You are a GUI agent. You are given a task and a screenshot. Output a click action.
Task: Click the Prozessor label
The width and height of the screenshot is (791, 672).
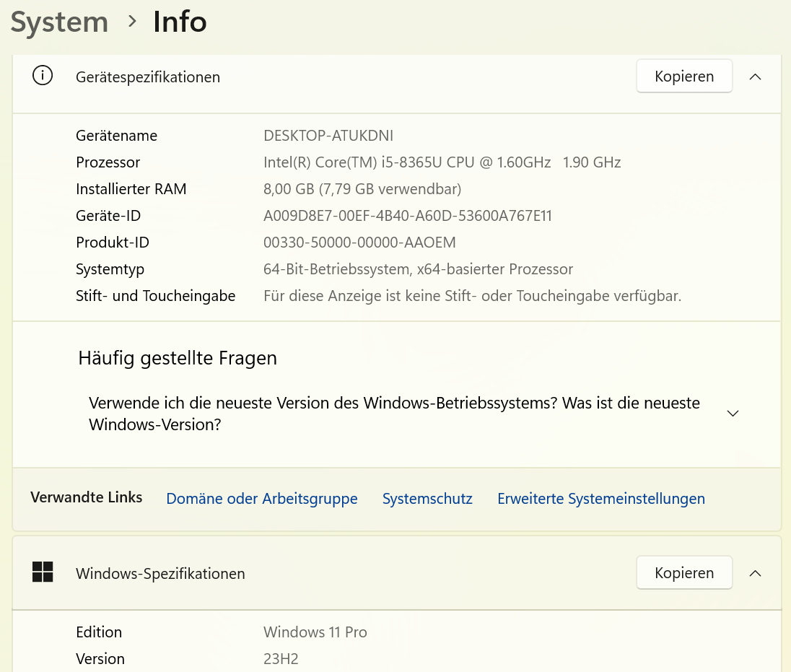point(108,162)
